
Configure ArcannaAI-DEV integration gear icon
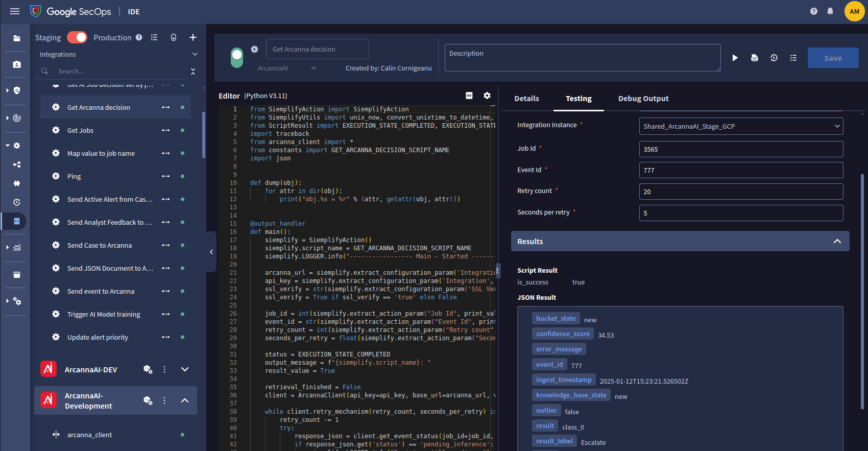148,369
